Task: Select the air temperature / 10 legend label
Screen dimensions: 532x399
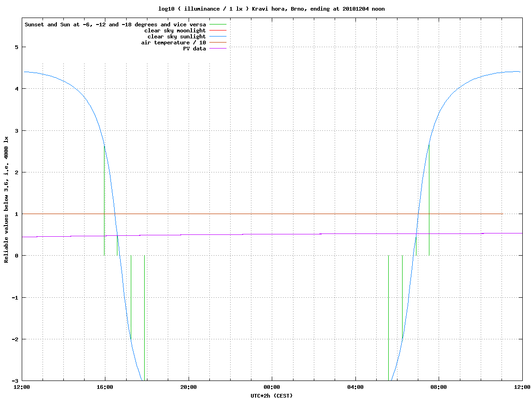Action: [173, 43]
